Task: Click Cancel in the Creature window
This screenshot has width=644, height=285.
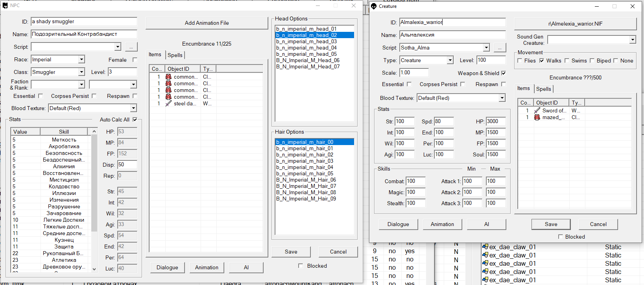Action: [x=598, y=224]
